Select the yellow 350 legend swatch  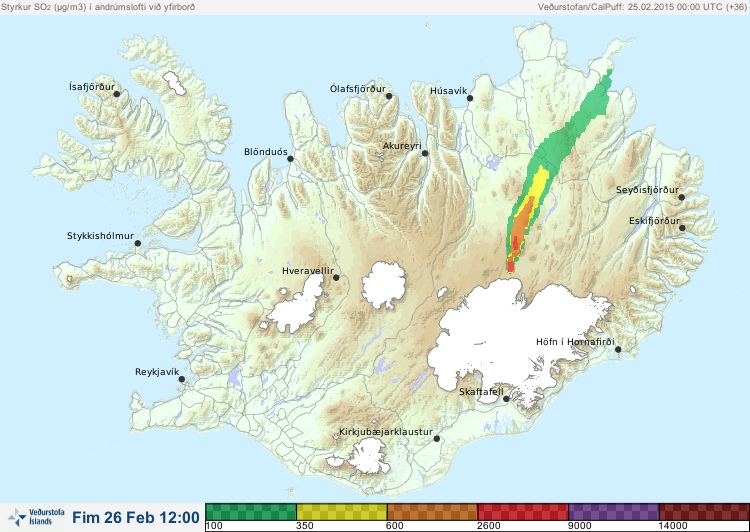(x=342, y=512)
